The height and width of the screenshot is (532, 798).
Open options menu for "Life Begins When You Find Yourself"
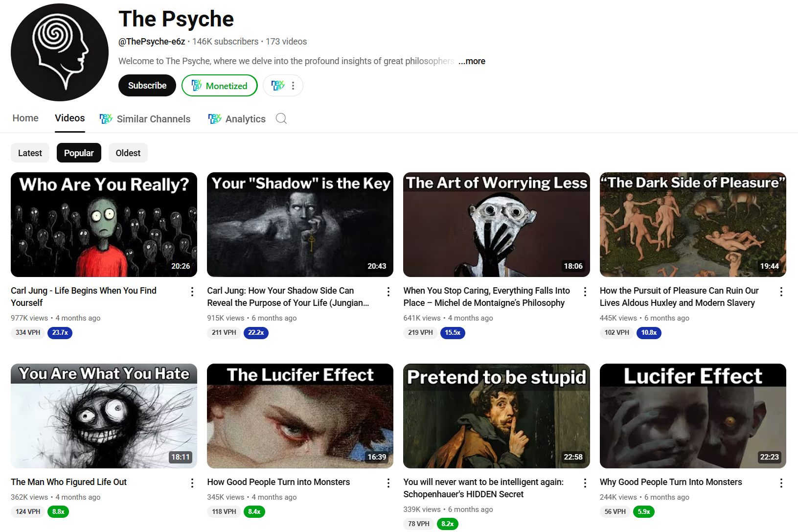tap(192, 292)
